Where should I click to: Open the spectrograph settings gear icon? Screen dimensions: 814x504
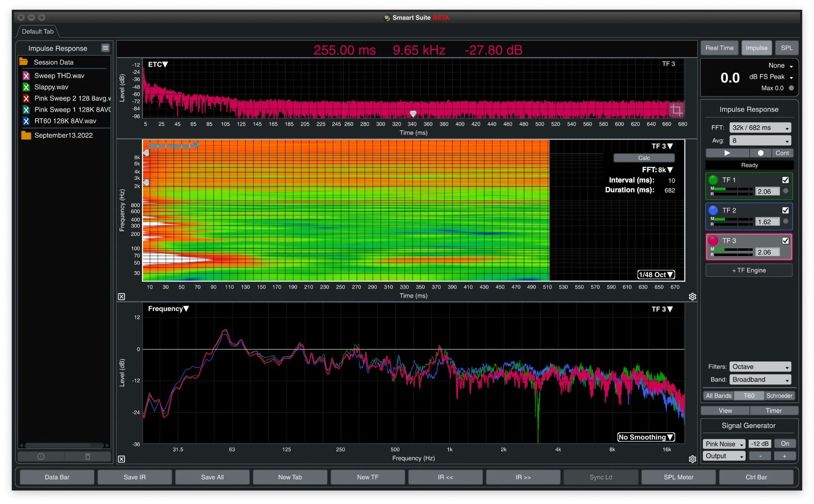pos(692,296)
